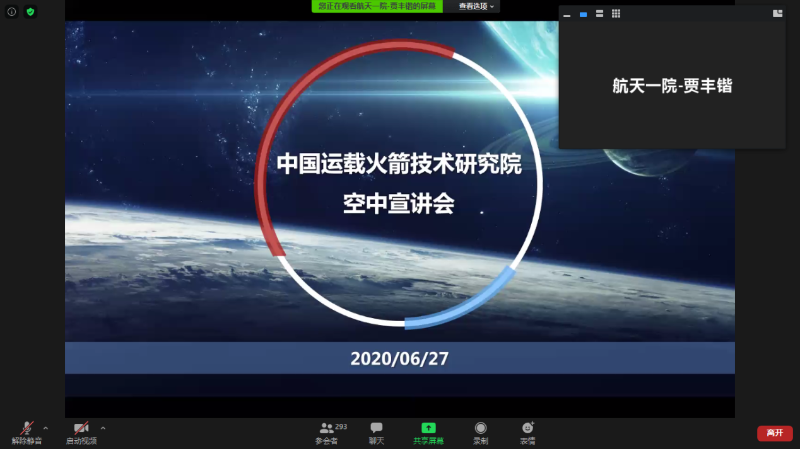Viewport: 800px width, 449px height.
Task: Unmute the microphone
Action: click(x=27, y=433)
